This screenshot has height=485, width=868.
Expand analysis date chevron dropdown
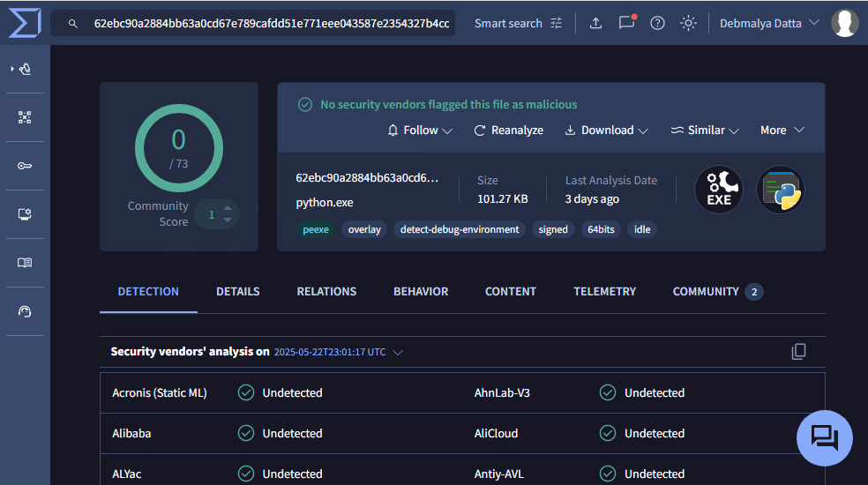[398, 353]
